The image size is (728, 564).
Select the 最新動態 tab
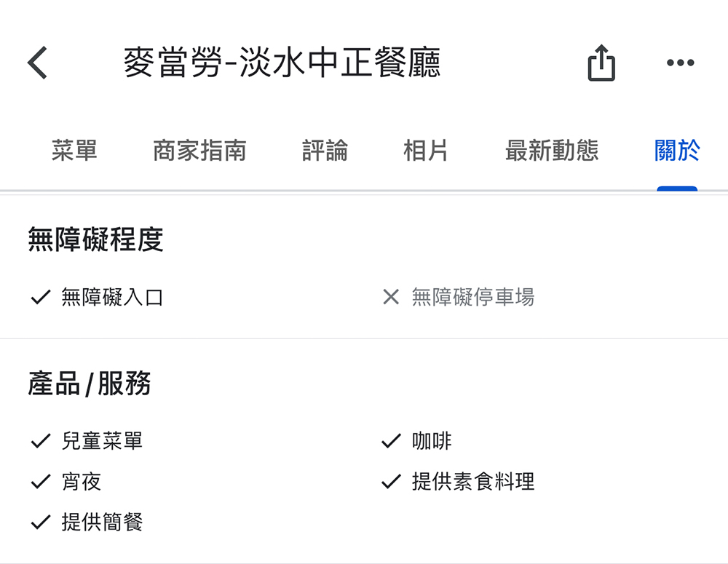(x=552, y=151)
